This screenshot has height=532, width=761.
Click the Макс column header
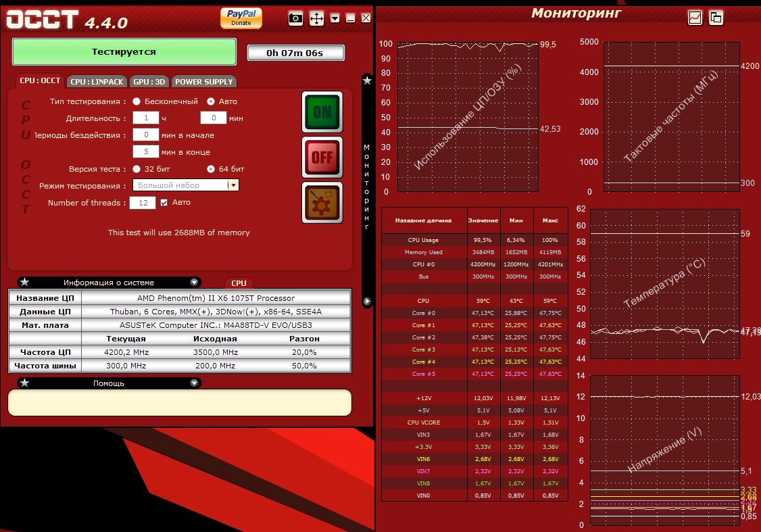(x=550, y=220)
